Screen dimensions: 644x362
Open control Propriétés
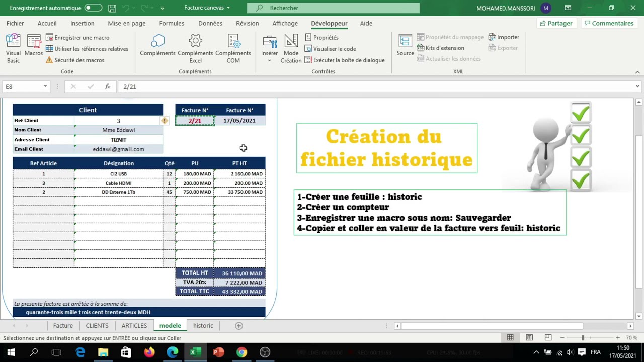[x=321, y=38]
